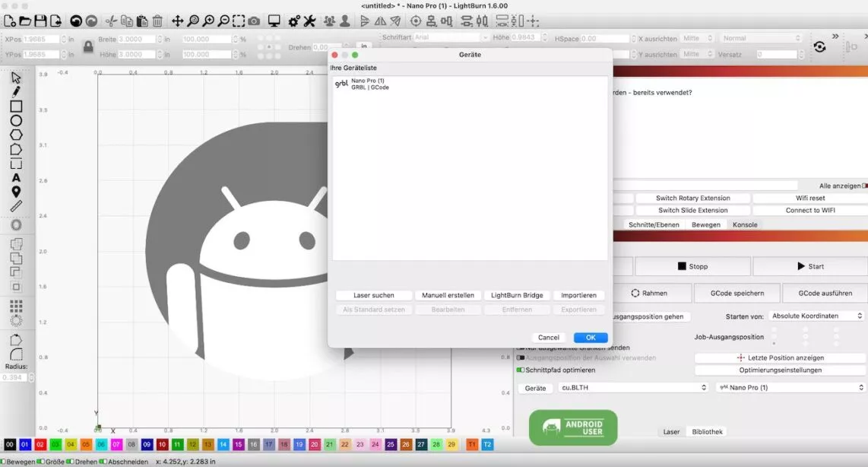Select red 02 layer color swatch
The width and height of the screenshot is (868, 467).
pyautogui.click(x=40, y=444)
